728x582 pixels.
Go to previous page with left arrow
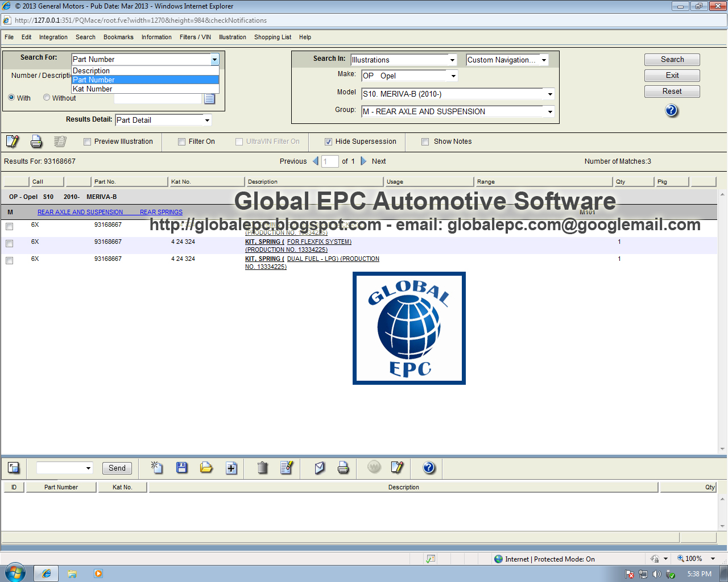pos(316,161)
